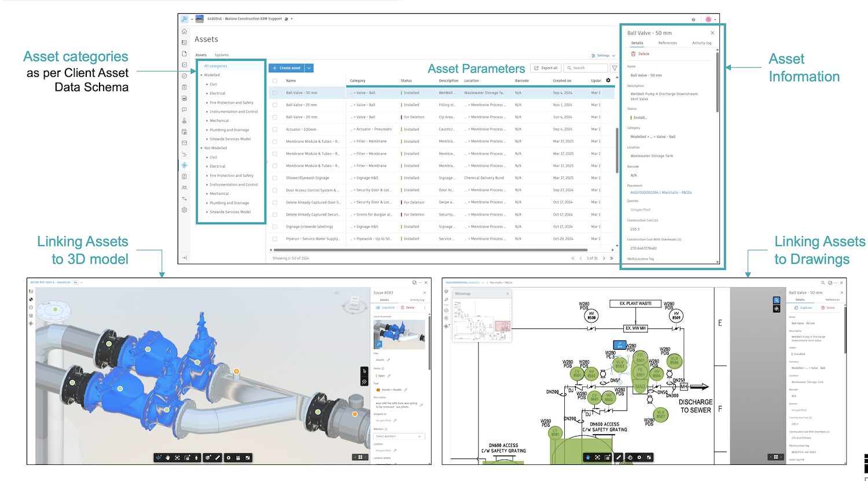Tick checkbox for Signage (sitewide labelling) row
Image resolution: width=868 pixels, height=481 pixels.
(275, 227)
